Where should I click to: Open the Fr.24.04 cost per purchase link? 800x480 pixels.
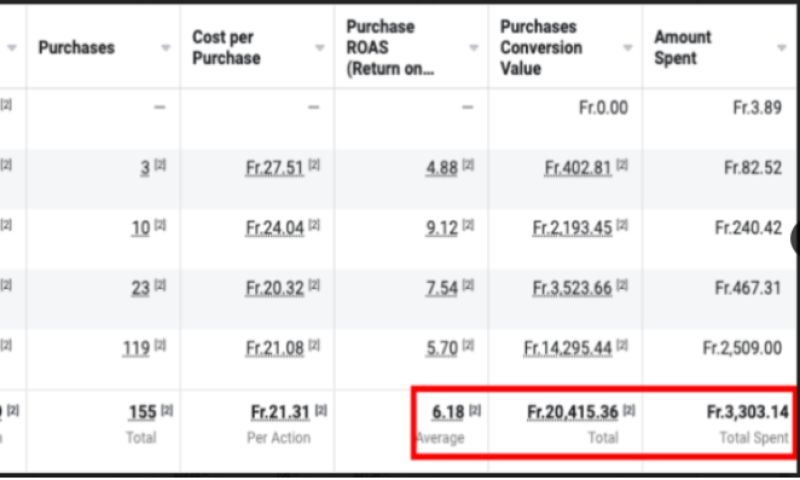click(274, 229)
